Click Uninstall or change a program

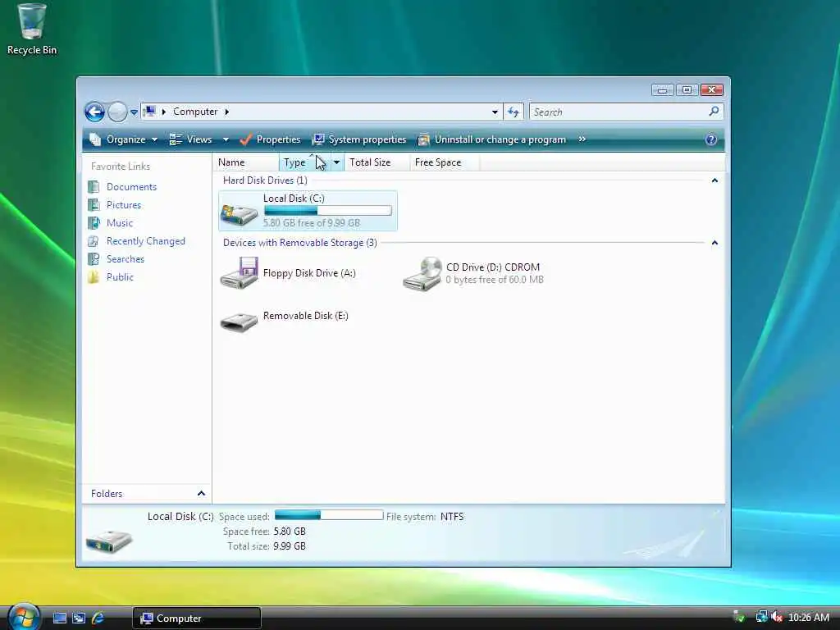[492, 139]
